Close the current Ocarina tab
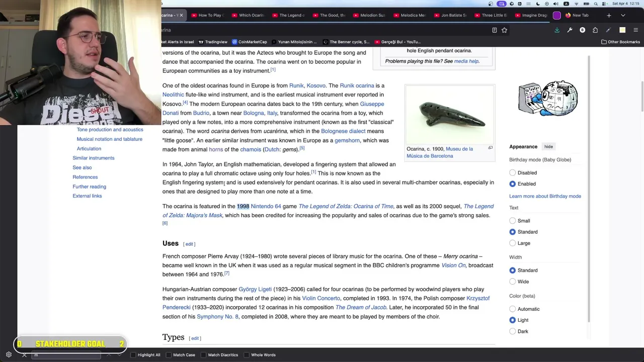The image size is (644, 362). click(181, 15)
